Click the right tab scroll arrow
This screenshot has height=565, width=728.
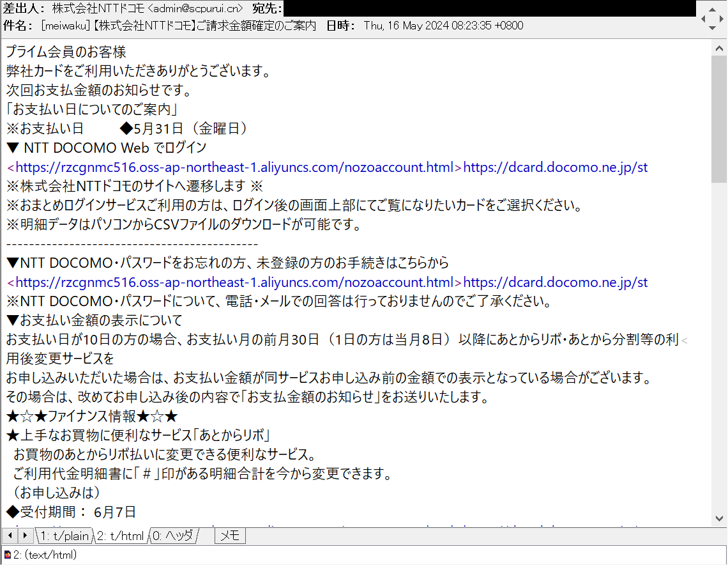25,536
